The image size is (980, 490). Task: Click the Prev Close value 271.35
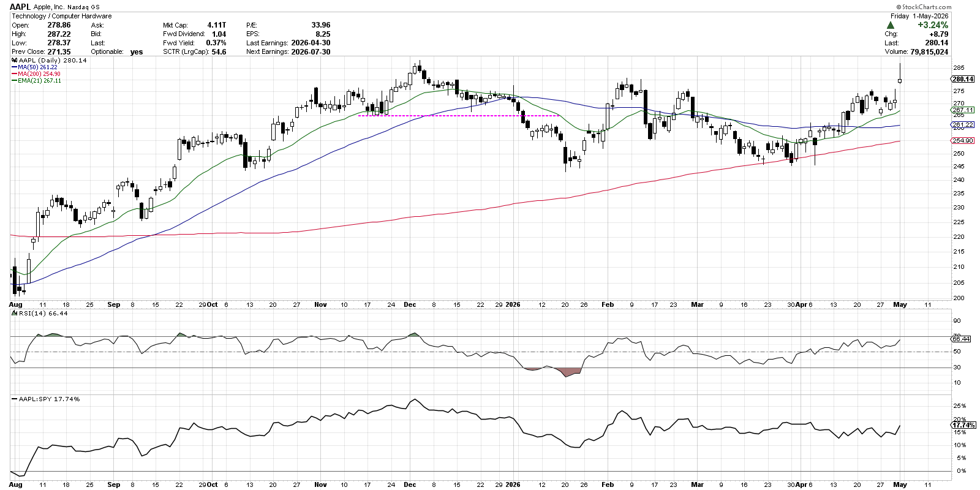(59, 52)
